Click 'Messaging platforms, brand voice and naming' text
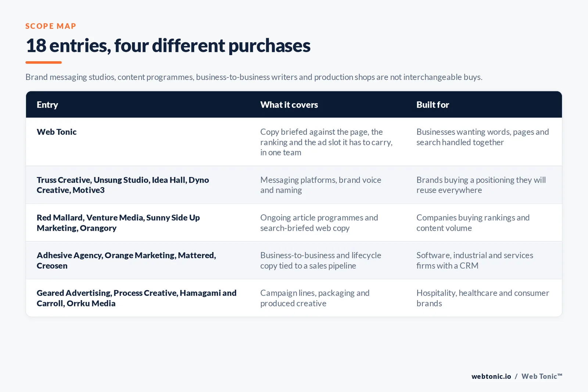 (x=321, y=185)
